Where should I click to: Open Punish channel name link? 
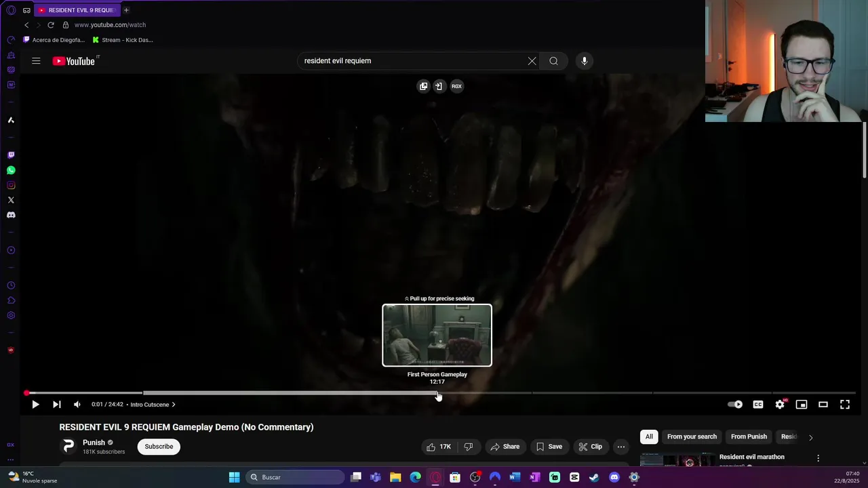tap(94, 443)
